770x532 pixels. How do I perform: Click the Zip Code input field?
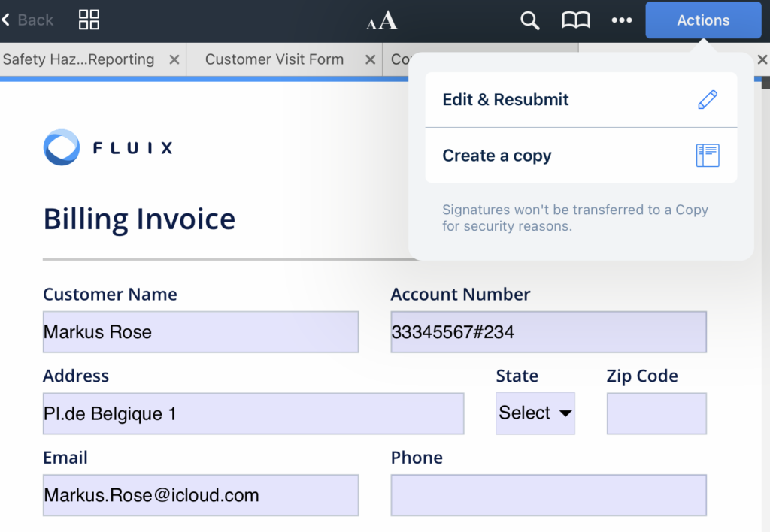click(x=656, y=413)
